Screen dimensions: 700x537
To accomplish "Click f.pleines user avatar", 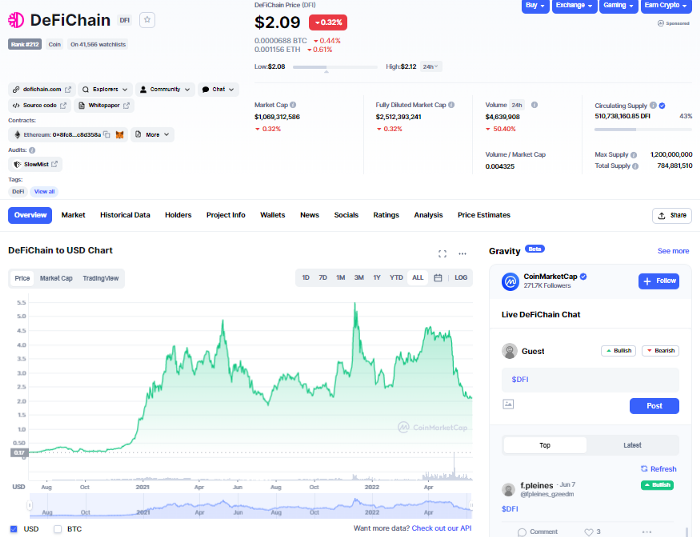I will [x=508, y=490].
